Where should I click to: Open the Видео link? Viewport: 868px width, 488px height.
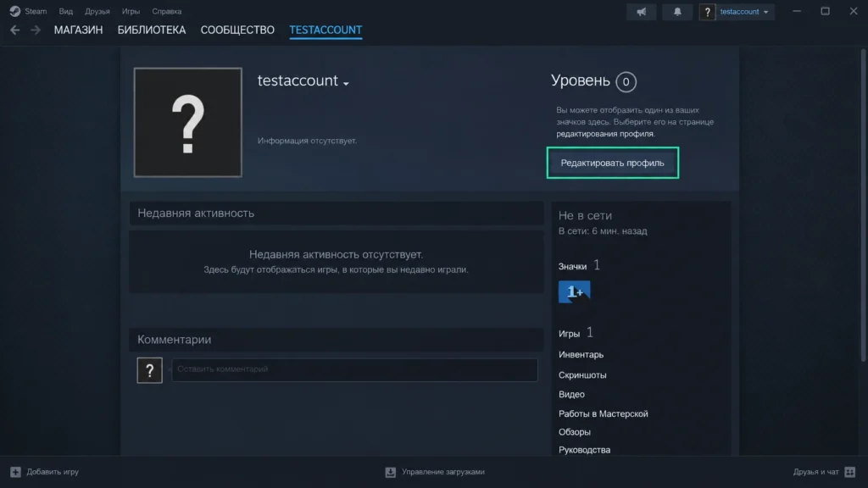571,395
